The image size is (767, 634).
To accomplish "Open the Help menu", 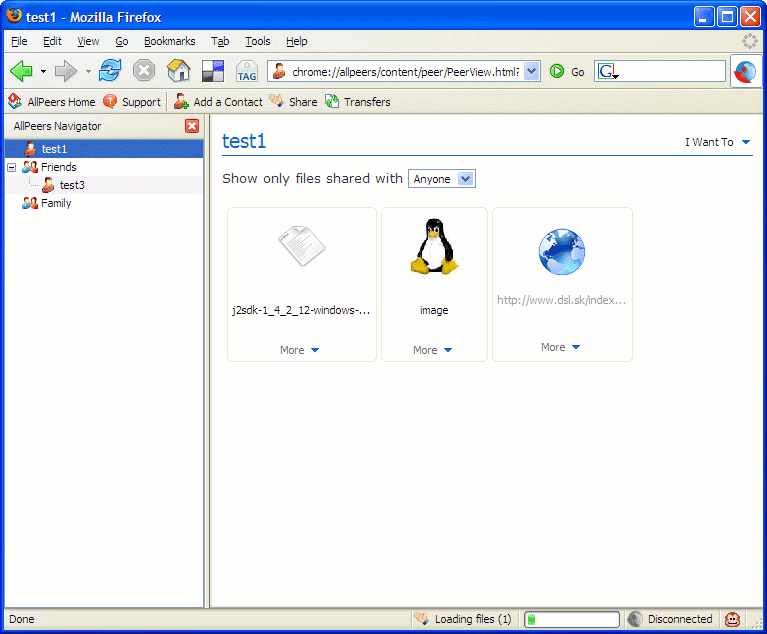I will [x=296, y=41].
